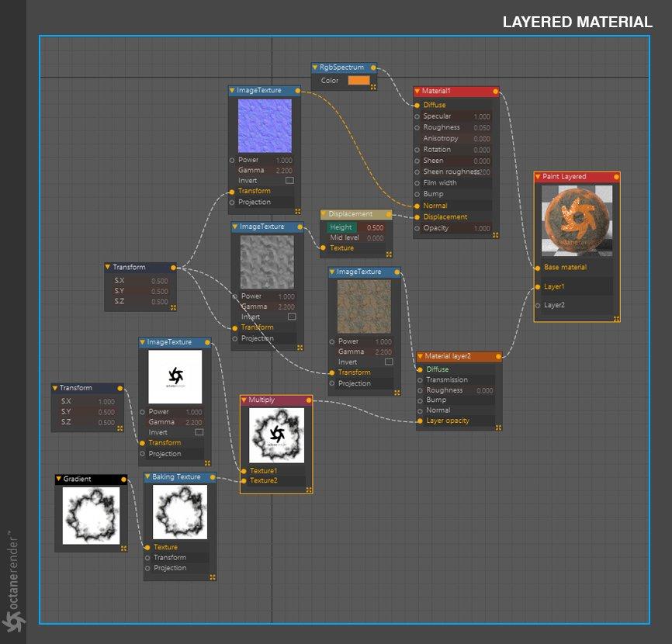Click output pin of the Multiply node
This screenshot has width=672, height=644.
click(x=309, y=400)
